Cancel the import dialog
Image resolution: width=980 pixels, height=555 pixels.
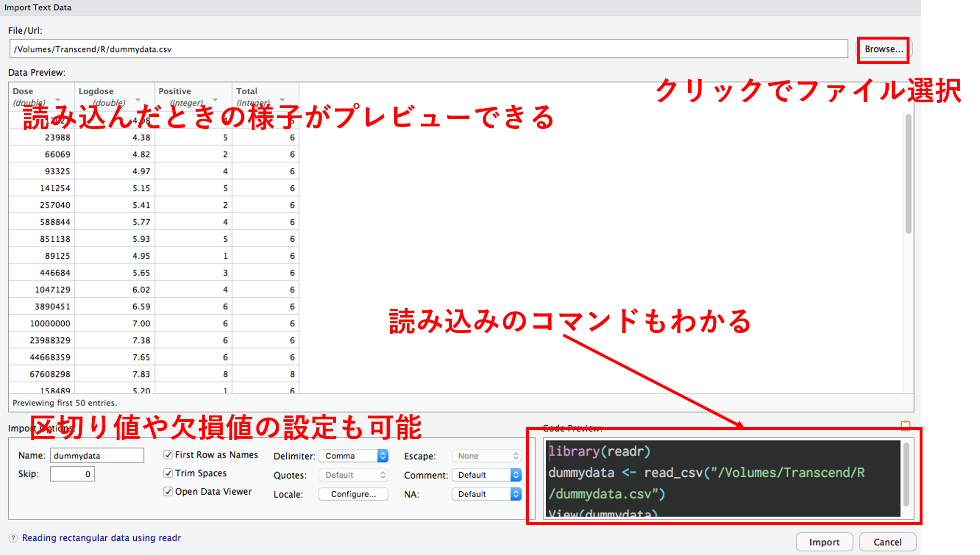[887, 541]
